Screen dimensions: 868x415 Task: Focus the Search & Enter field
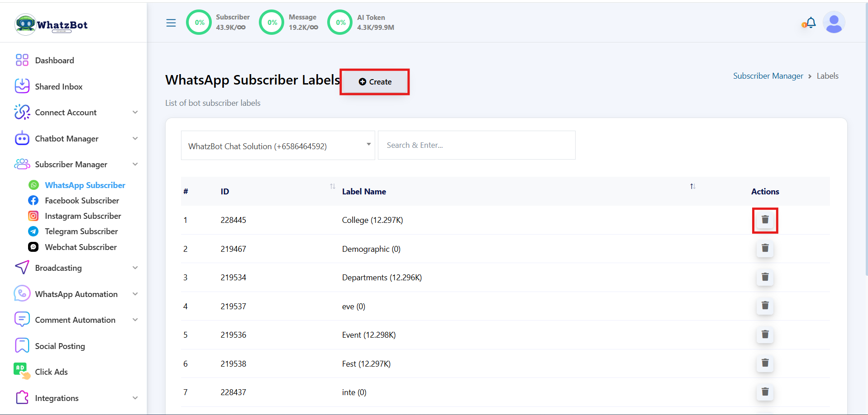click(x=476, y=146)
